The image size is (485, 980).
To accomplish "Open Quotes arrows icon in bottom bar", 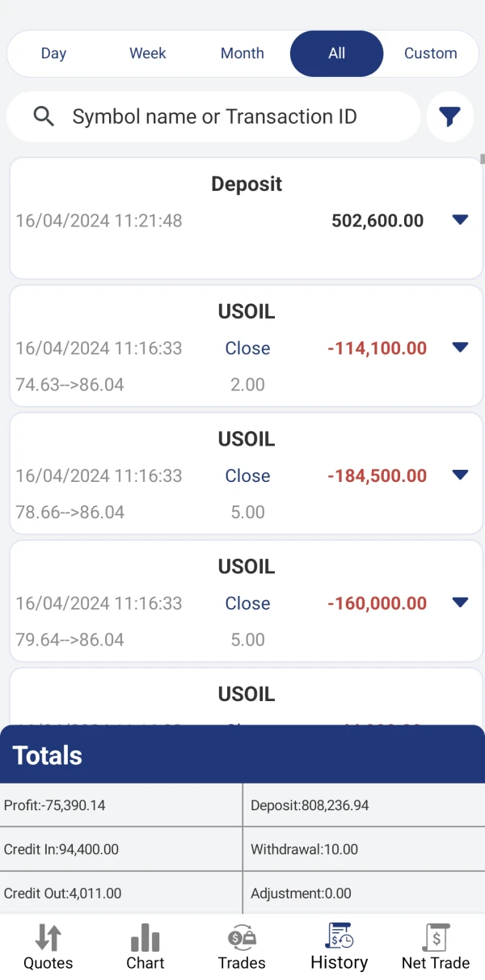I will click(x=48, y=939).
